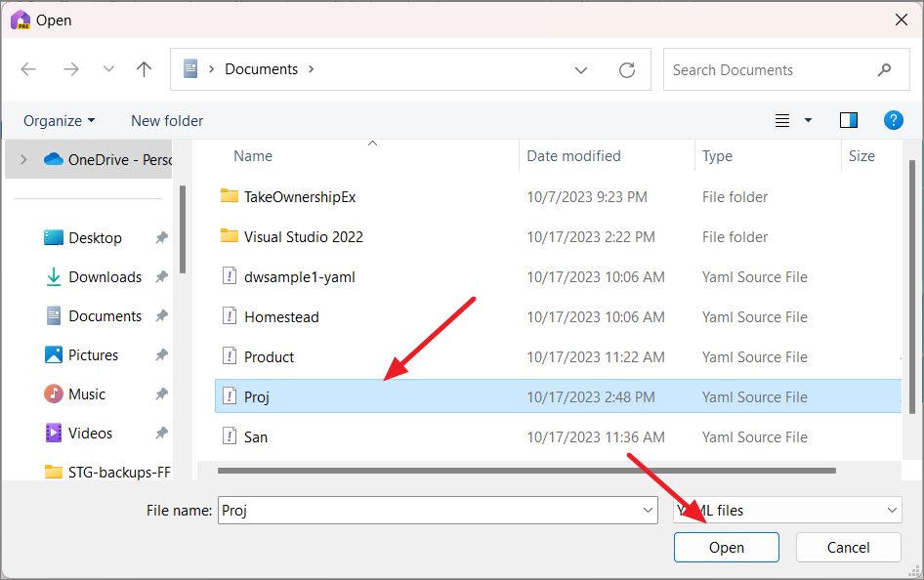Go up one folder level
This screenshot has height=580, width=924.
pyautogui.click(x=144, y=68)
